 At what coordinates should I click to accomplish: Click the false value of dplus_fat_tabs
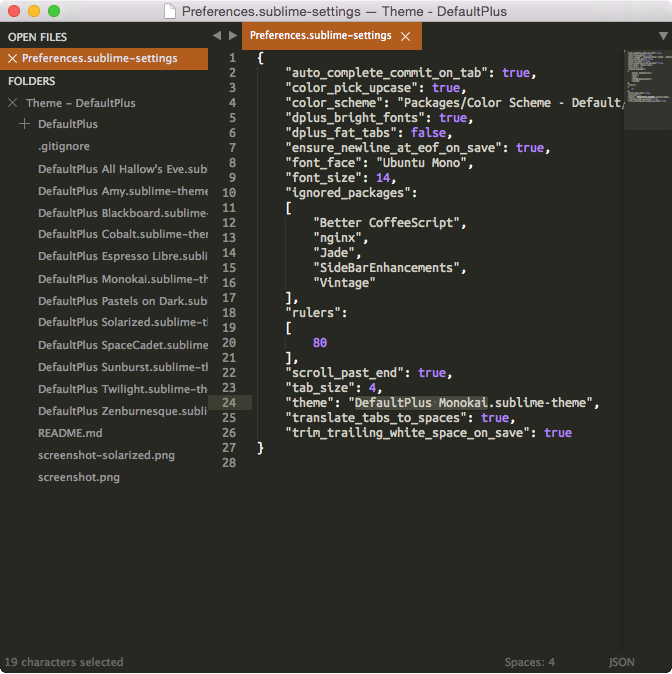tap(428, 133)
